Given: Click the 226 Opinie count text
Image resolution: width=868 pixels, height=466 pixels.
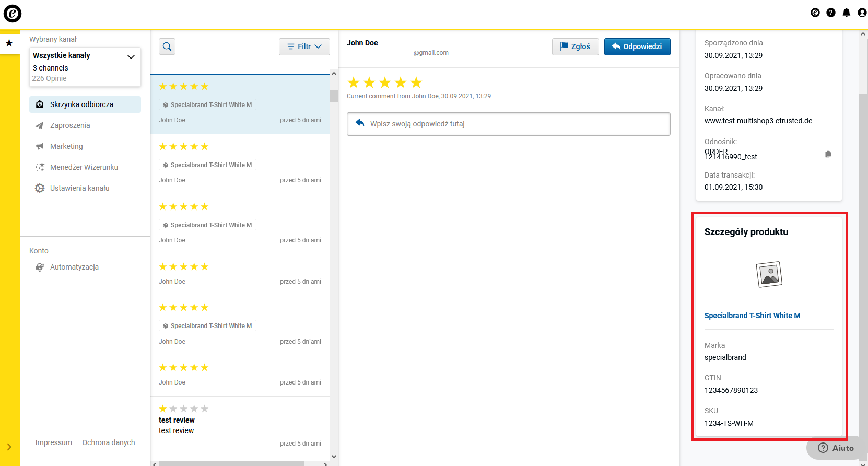Looking at the screenshot, I should click(49, 78).
